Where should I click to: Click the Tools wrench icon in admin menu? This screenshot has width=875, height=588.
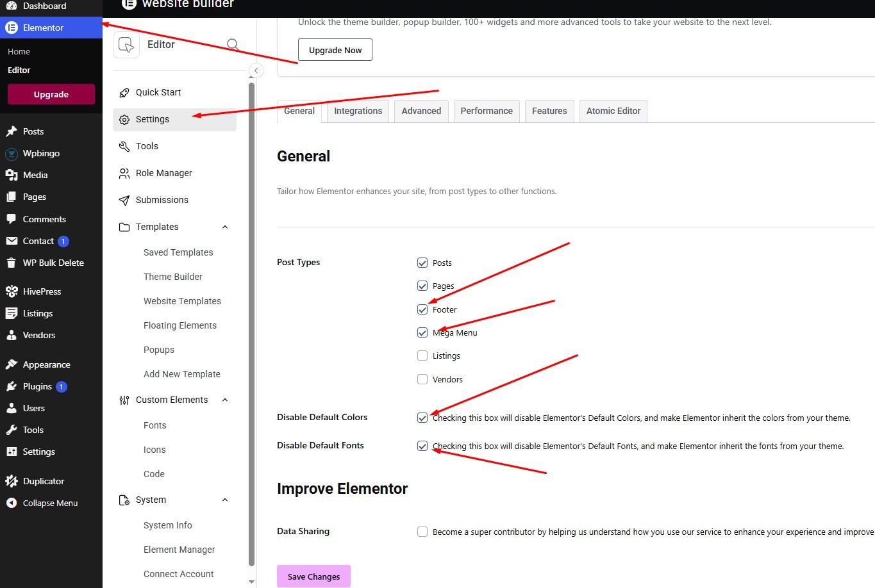(x=12, y=430)
